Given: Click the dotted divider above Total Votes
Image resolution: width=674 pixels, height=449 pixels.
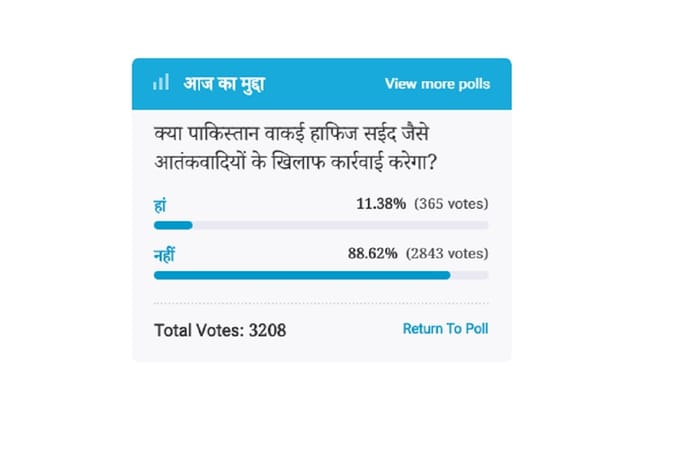Looking at the screenshot, I should 321,303.
